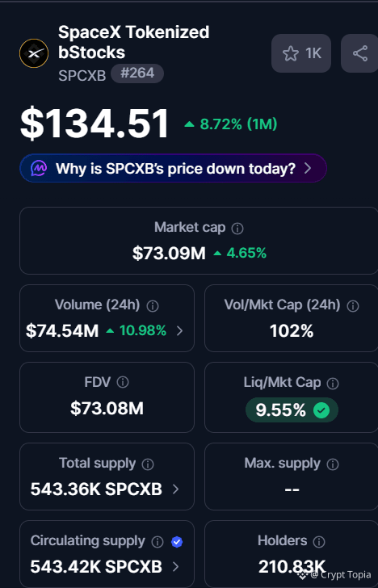Image resolution: width=378 pixels, height=588 pixels.
Task: Click the #264 rank badge
Action: point(137,73)
